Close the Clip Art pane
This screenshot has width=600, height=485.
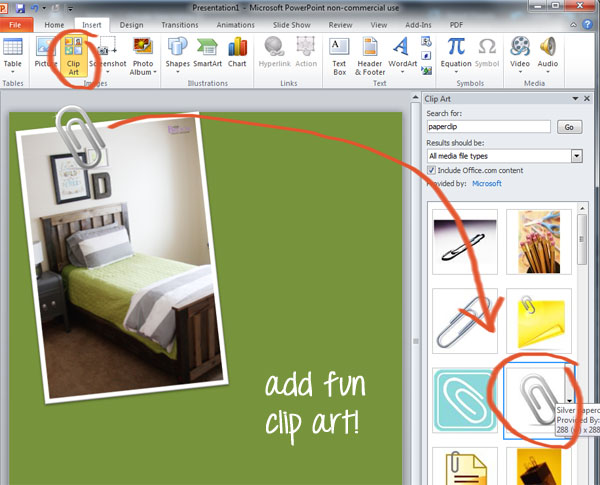click(x=587, y=99)
